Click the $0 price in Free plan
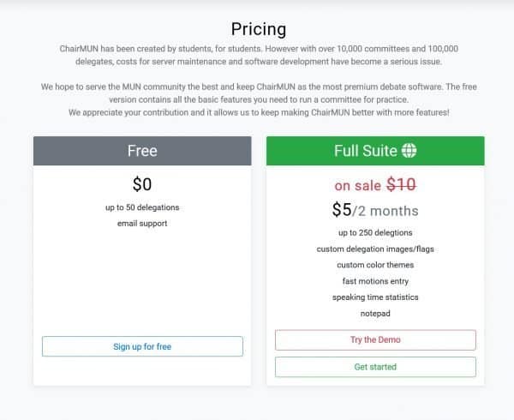 (x=142, y=183)
